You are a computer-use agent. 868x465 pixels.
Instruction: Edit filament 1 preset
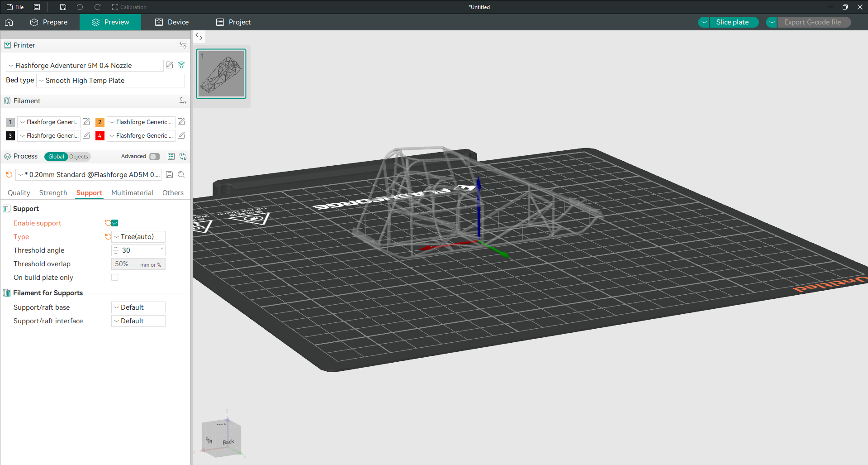point(86,122)
